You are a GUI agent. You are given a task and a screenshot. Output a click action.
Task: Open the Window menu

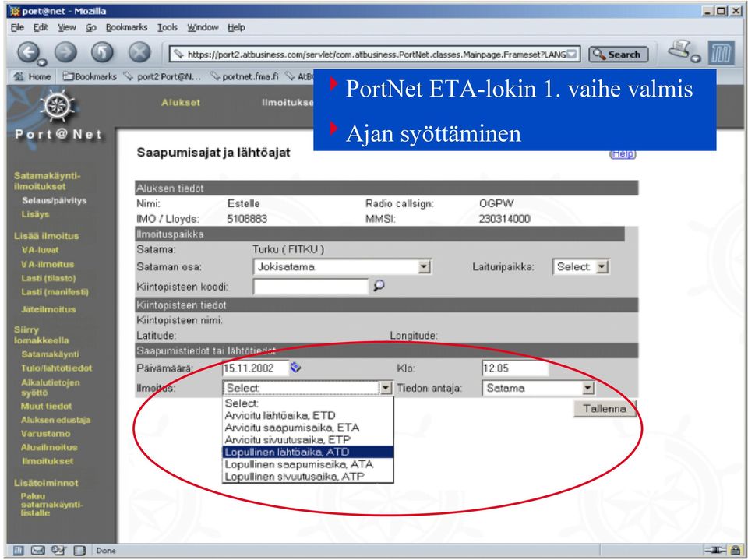coord(203,27)
